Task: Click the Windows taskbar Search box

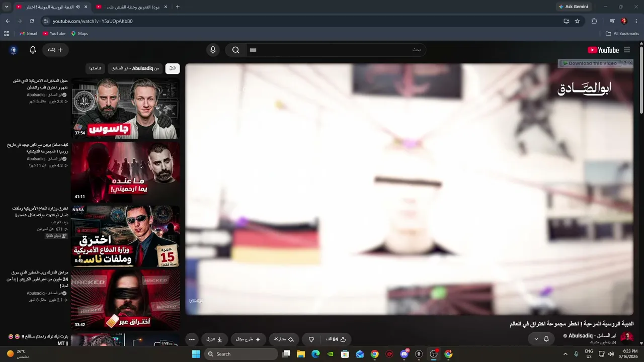Action: (x=241, y=354)
